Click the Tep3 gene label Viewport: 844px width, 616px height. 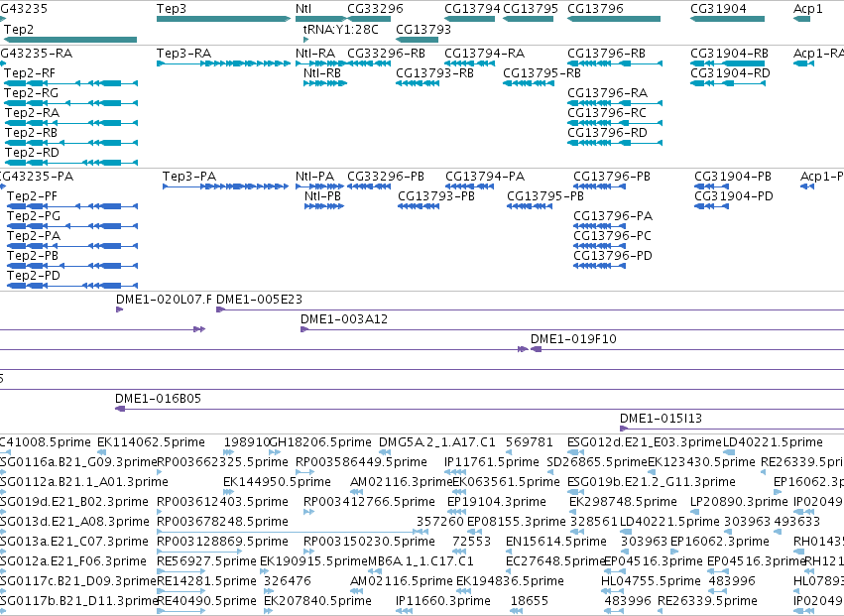[172, 9]
